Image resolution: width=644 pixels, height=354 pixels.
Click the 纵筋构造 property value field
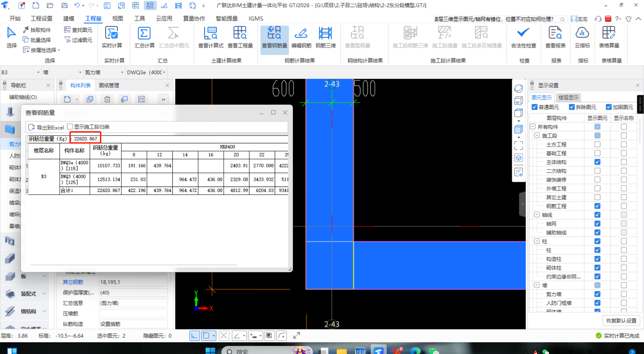coord(133,324)
